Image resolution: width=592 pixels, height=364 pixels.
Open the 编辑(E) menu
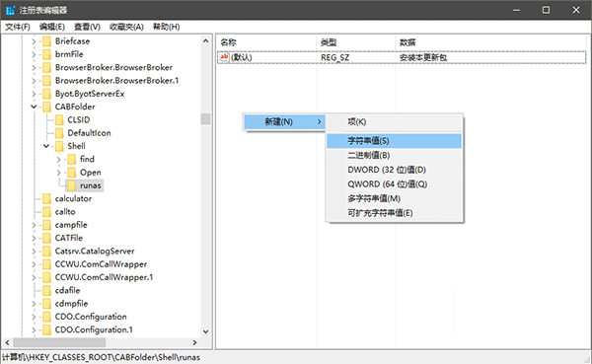(52, 27)
